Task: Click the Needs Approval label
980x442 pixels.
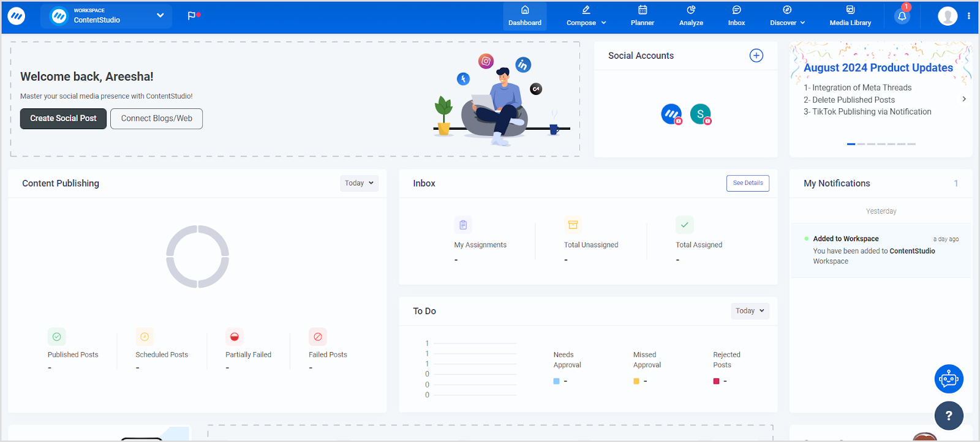Action: [567, 360]
